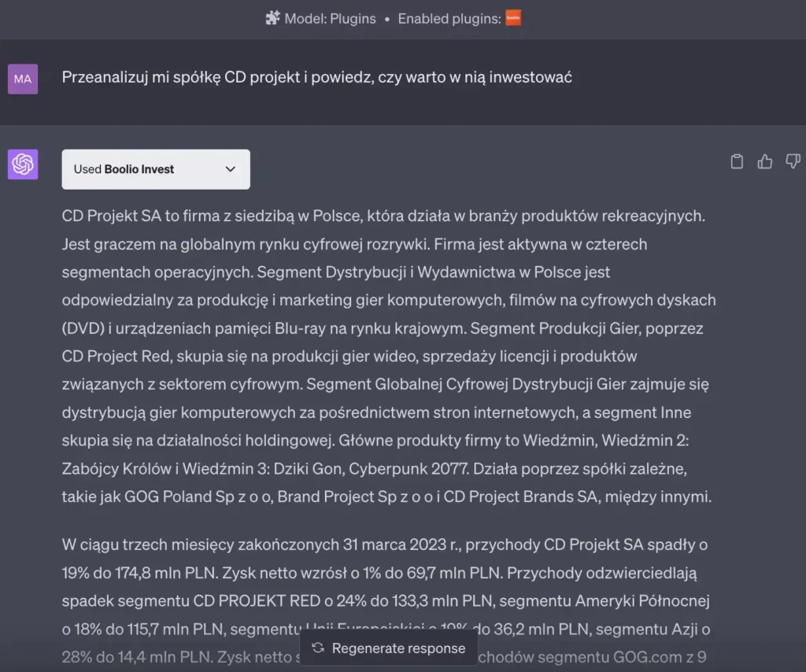Viewport: 806px width, 672px height.
Task: Open the Boolio plugin icon next to Enabled plugins
Action: [x=512, y=18]
